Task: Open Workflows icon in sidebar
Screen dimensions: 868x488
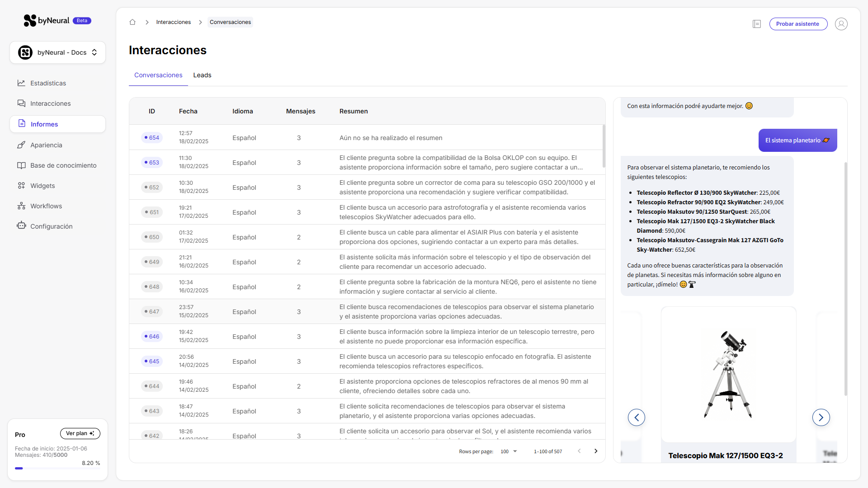Action: pyautogui.click(x=21, y=206)
